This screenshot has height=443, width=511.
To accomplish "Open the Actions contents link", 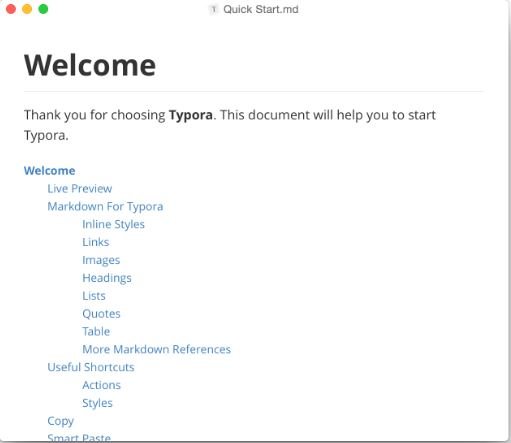I will 101,385.
